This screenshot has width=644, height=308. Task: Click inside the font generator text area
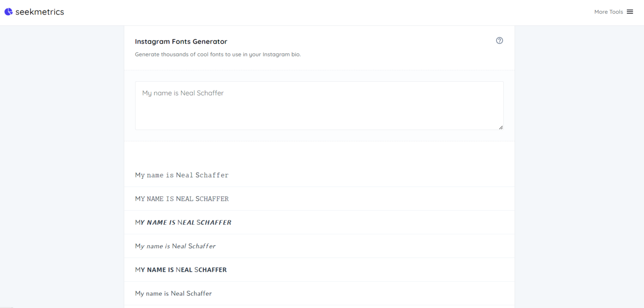[319, 105]
